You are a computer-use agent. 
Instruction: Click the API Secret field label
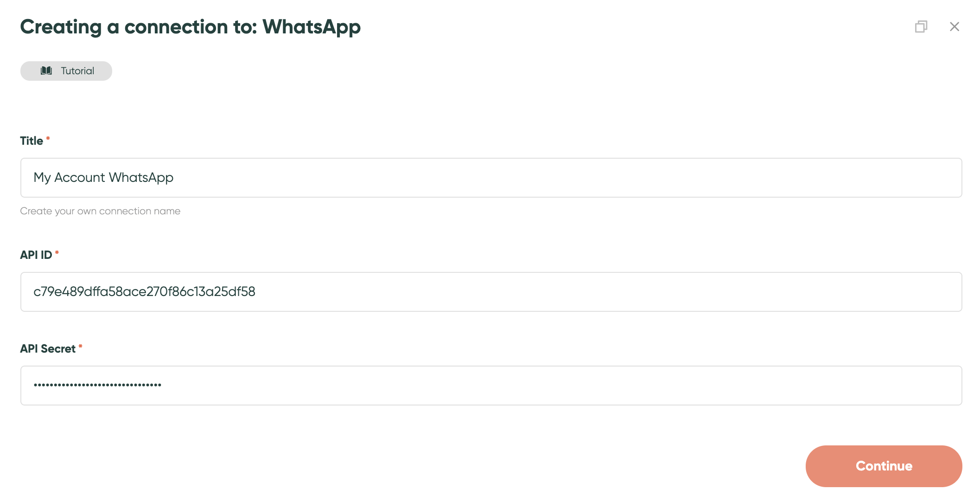(48, 349)
